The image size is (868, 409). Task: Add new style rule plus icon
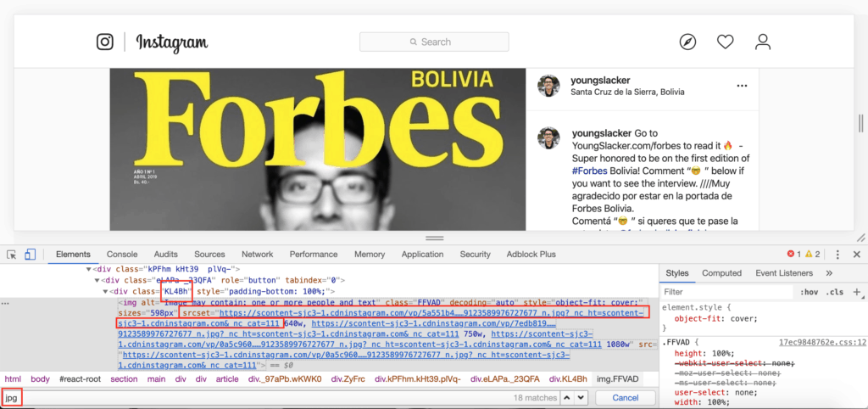point(857,292)
